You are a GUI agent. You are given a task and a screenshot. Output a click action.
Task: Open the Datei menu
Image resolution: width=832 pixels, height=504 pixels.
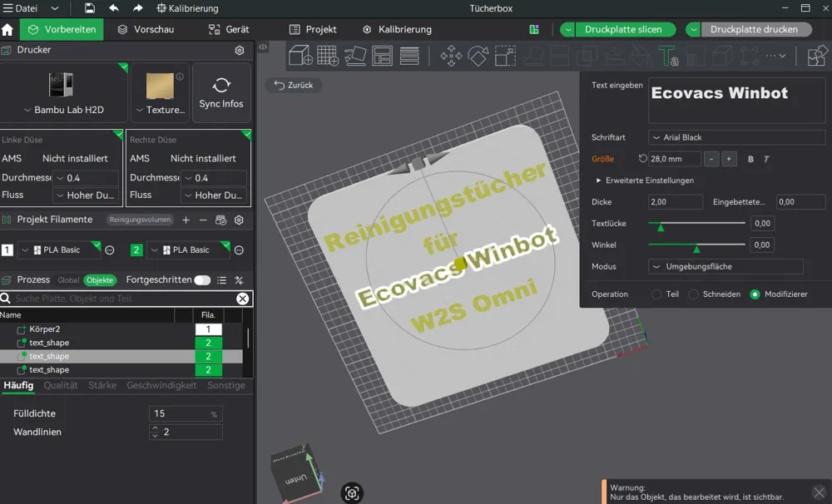[x=22, y=8]
